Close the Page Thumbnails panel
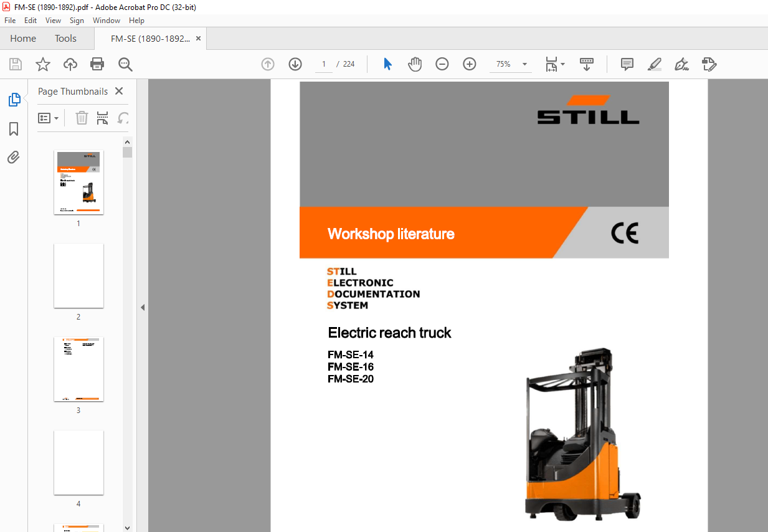The width and height of the screenshot is (768, 532). tap(119, 91)
